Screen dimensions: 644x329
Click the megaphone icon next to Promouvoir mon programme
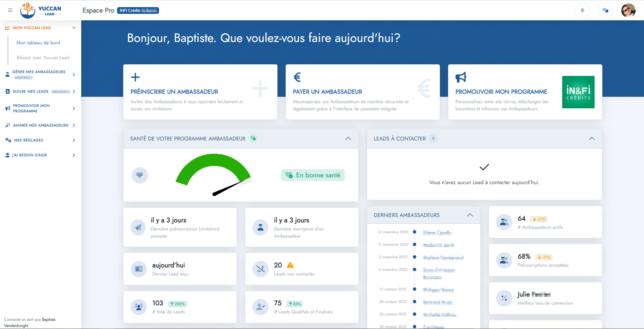461,78
